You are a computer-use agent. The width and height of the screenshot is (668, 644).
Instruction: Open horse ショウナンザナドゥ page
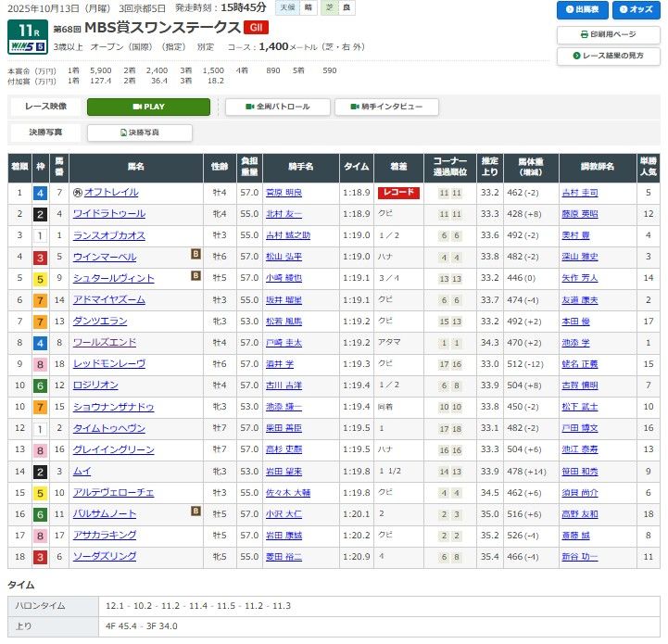click(x=114, y=407)
